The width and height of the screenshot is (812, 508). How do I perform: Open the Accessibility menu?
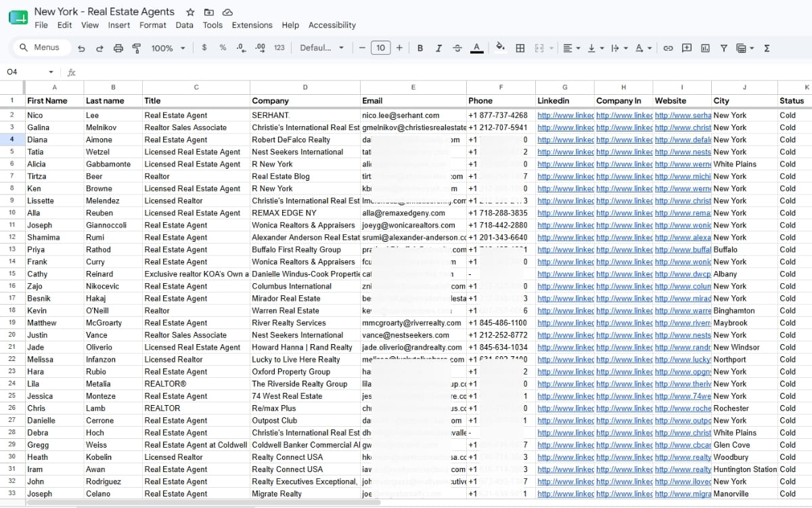click(332, 25)
